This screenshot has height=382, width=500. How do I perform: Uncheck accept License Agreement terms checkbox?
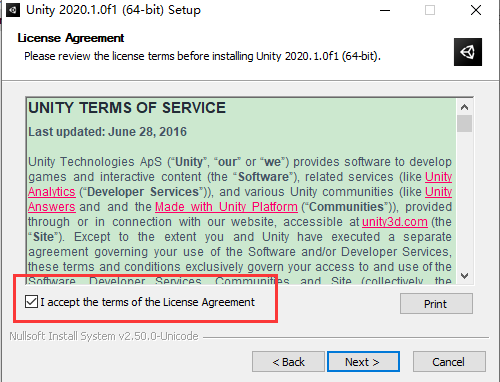(x=31, y=302)
